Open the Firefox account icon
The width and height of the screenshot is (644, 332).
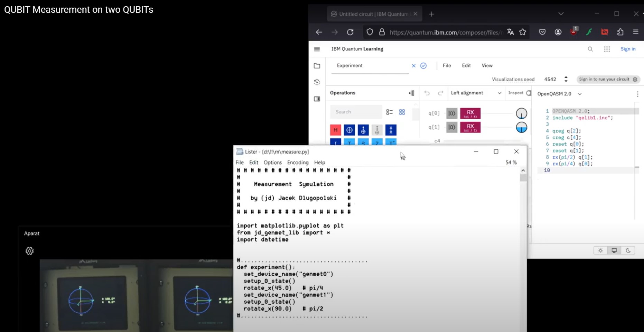tap(558, 32)
